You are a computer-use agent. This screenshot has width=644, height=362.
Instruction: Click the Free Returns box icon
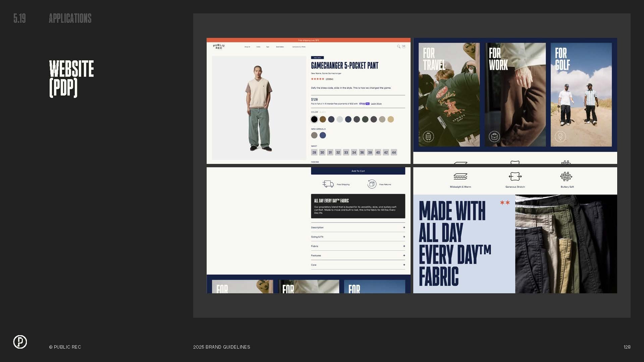[372, 184]
